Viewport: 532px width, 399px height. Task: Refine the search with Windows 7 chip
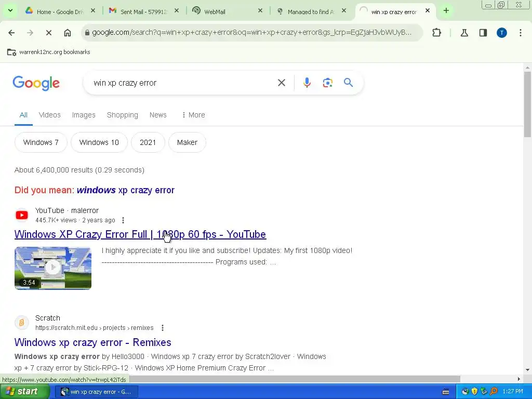[41, 142]
